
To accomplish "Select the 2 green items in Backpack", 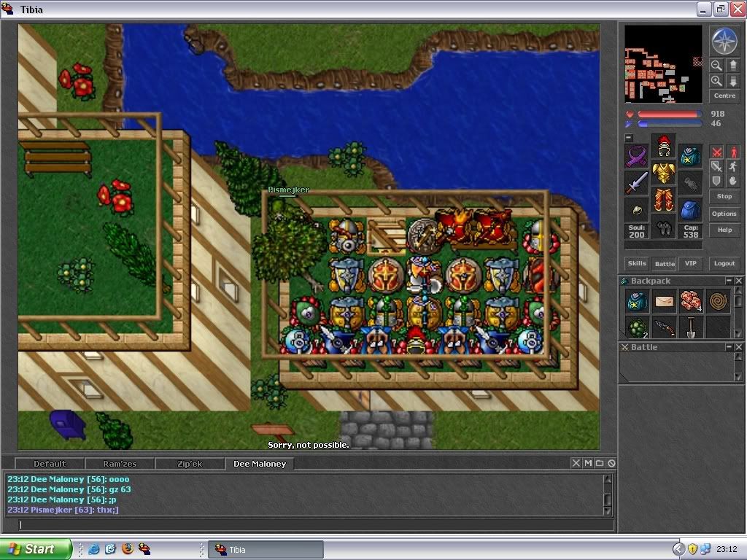I will 637,327.
